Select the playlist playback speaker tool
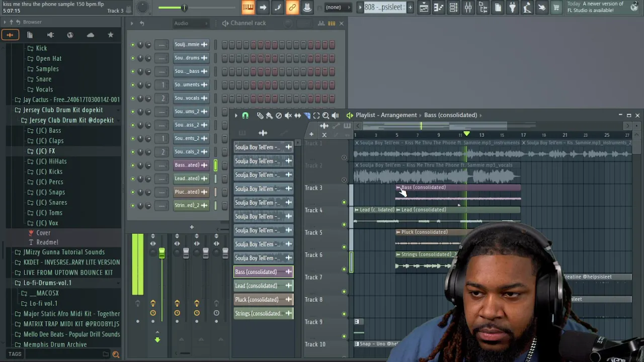Image resolution: width=644 pixels, height=362 pixels. [335, 115]
